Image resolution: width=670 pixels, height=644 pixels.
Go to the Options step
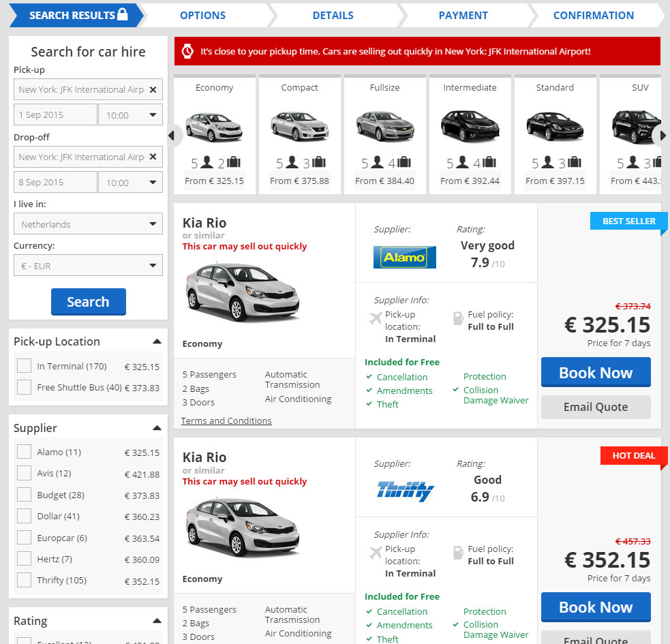[x=202, y=16]
